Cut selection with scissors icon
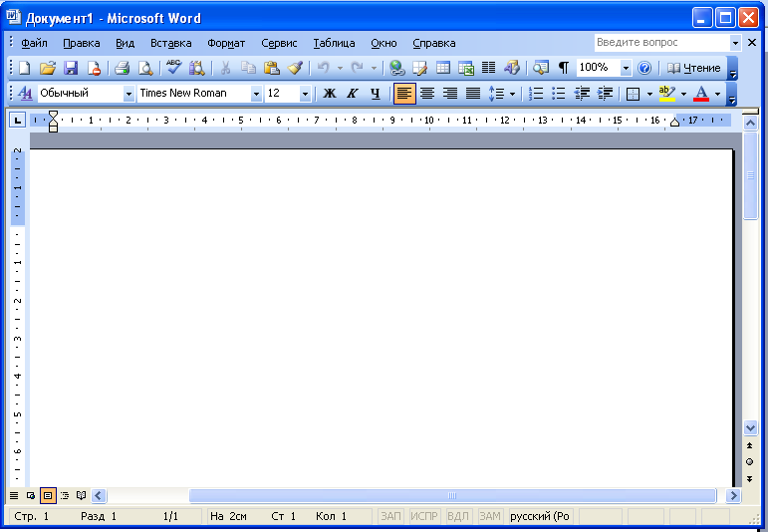 [x=225, y=68]
